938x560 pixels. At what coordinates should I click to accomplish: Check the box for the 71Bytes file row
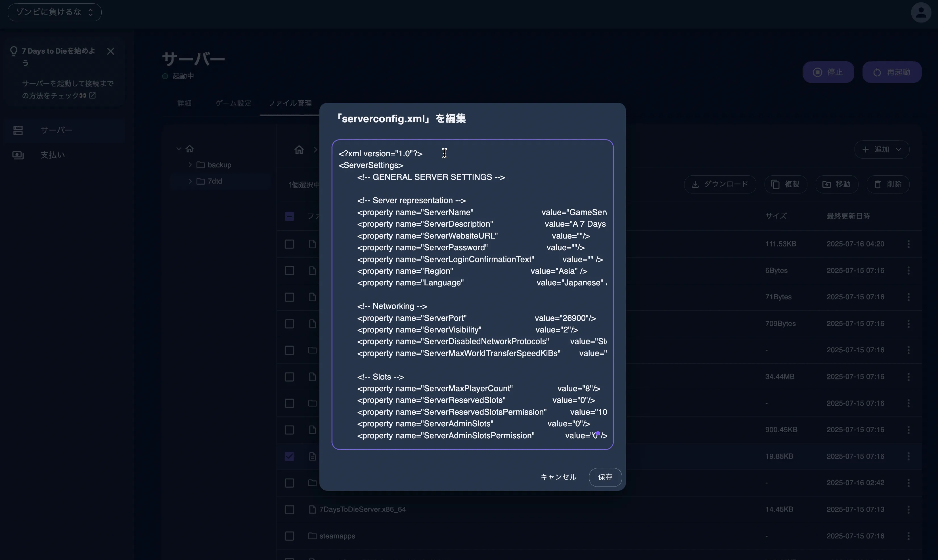(289, 297)
